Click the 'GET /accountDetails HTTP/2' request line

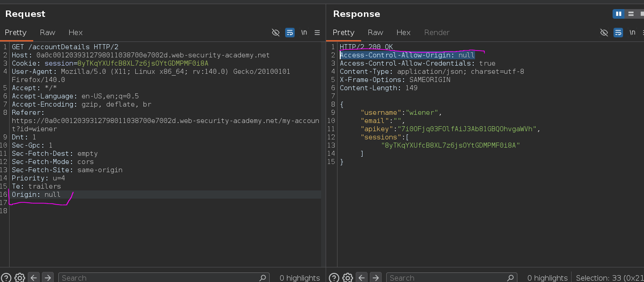tap(65, 47)
